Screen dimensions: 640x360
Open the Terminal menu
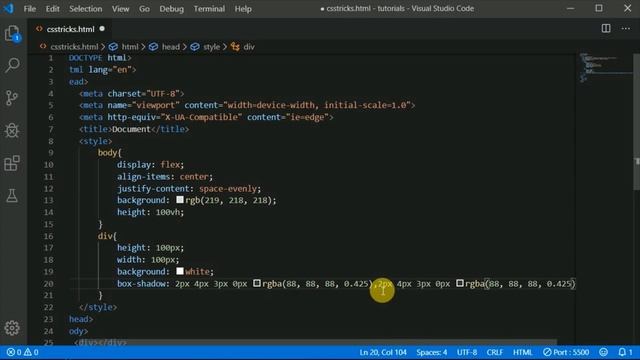(x=209, y=9)
